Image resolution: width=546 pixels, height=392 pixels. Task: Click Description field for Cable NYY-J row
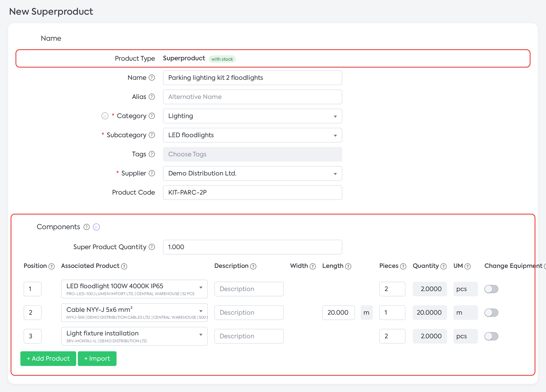pyautogui.click(x=249, y=313)
